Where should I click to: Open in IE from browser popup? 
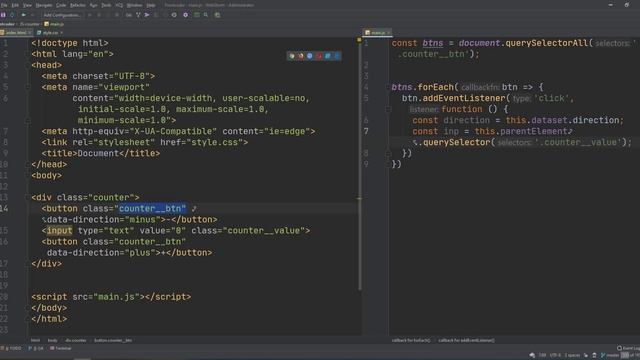pos(328,56)
